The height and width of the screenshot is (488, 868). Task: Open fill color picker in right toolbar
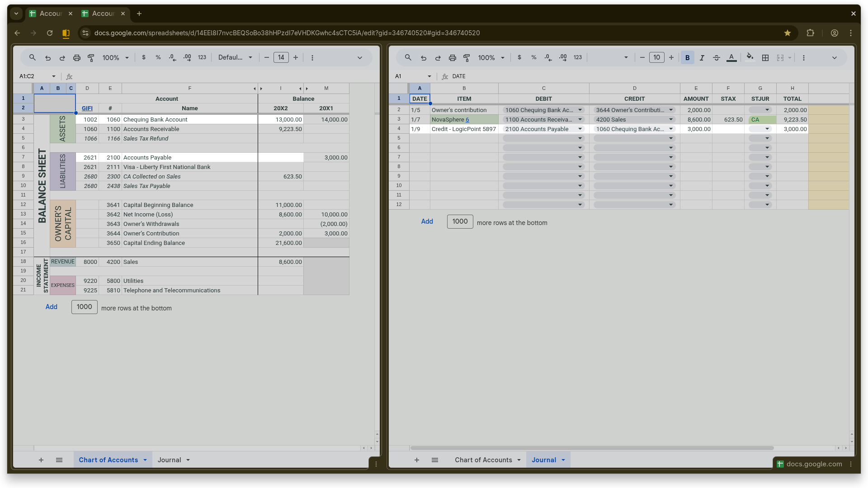click(x=750, y=57)
